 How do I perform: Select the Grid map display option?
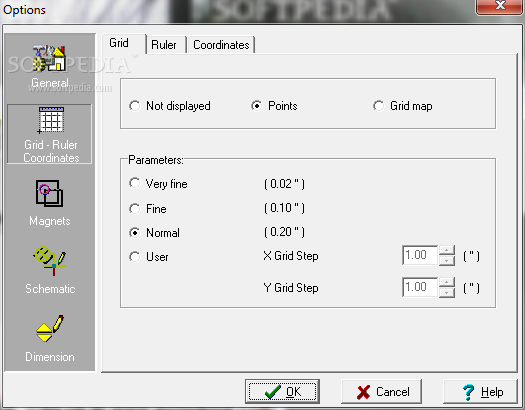pyautogui.click(x=403, y=106)
